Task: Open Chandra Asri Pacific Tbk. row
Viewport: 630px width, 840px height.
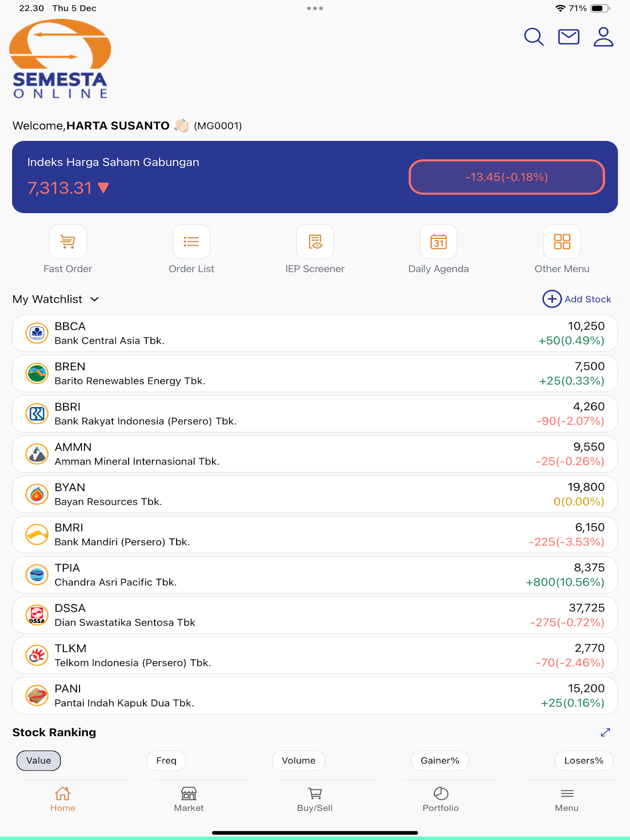Action: click(315, 575)
